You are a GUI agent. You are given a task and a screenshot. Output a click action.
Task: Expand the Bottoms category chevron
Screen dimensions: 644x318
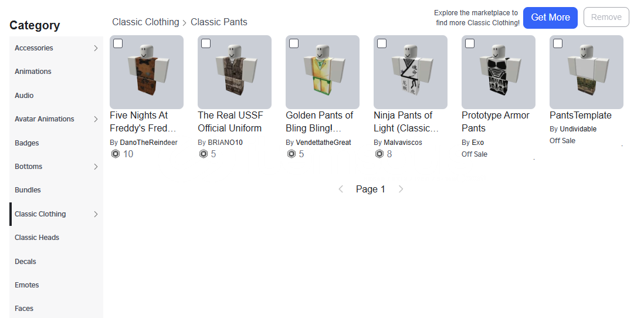coord(96,167)
